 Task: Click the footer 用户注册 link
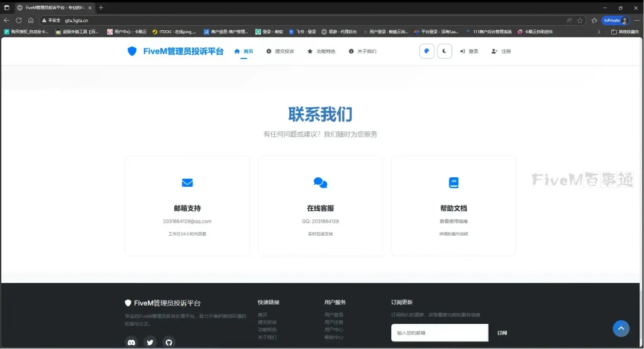click(x=334, y=323)
